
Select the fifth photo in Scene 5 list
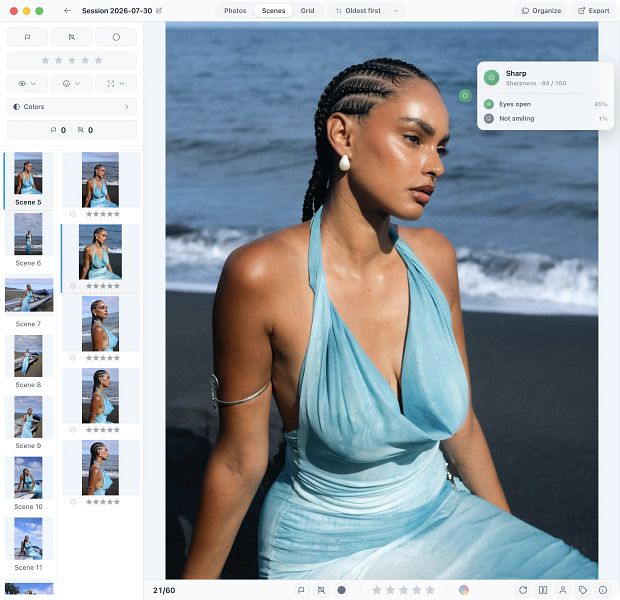tap(100, 468)
